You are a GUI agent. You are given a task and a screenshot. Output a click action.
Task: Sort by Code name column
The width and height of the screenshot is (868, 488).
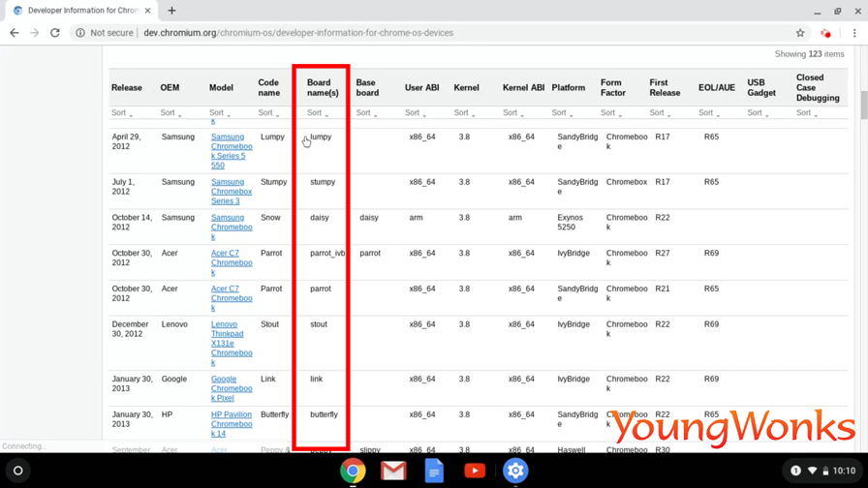click(x=268, y=113)
